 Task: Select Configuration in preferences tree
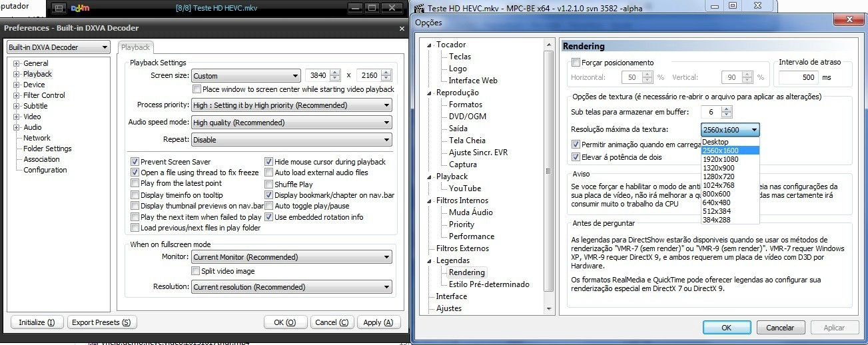45,170
